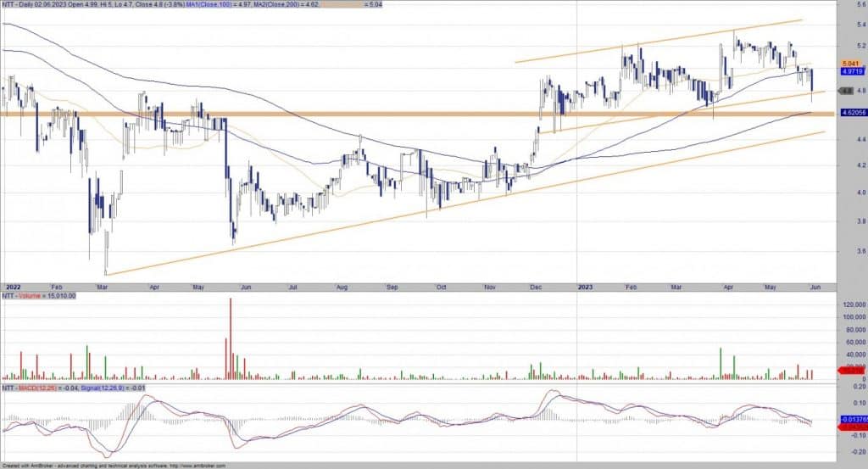868x469 pixels.
Task: Click the gray 4.8 last price marker
Action: [x=846, y=91]
